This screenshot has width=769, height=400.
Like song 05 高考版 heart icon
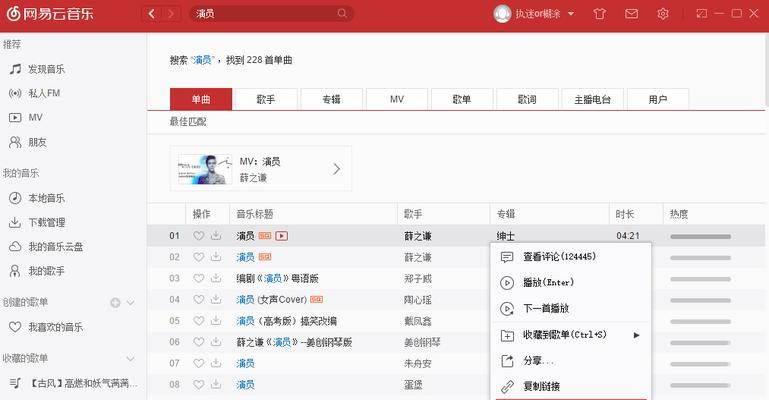(x=198, y=321)
